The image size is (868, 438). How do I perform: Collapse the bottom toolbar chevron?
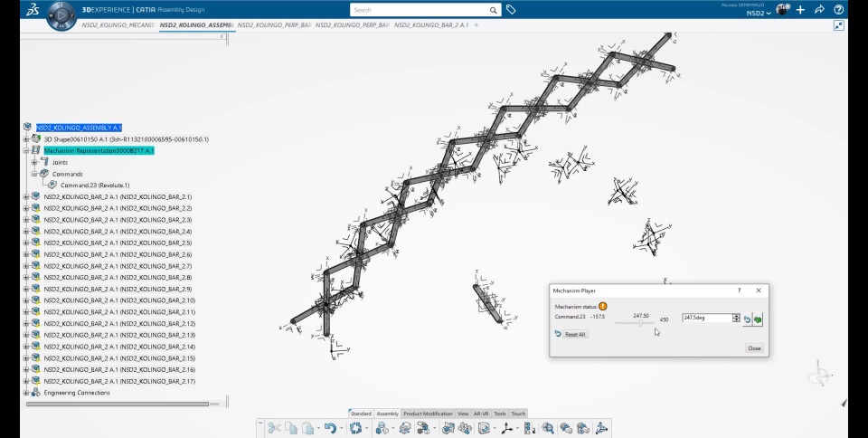(260, 424)
